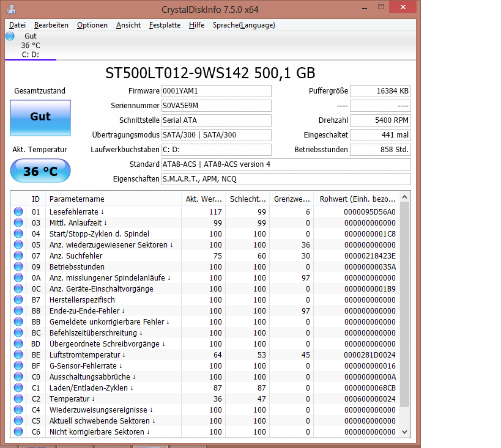Click status orb for ID B7 Herstellerspezifisch
Screen dimensions: 501x448
[x=18, y=299]
